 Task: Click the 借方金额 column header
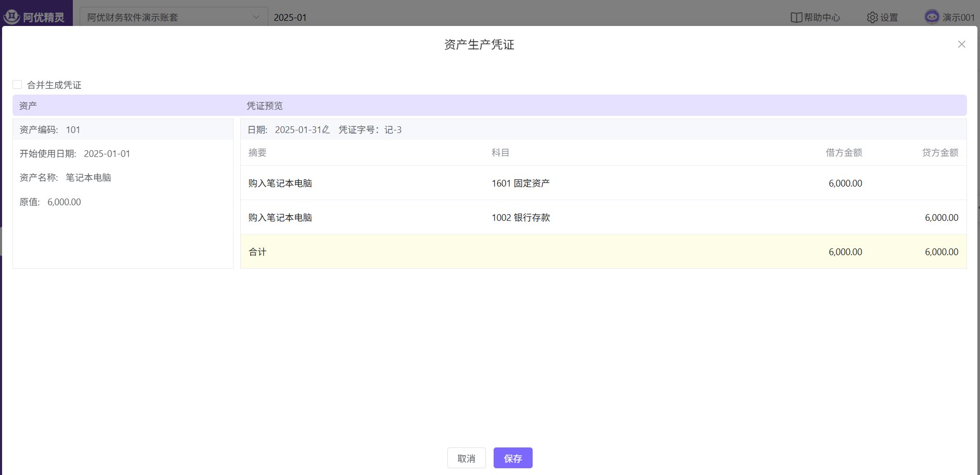coord(844,152)
